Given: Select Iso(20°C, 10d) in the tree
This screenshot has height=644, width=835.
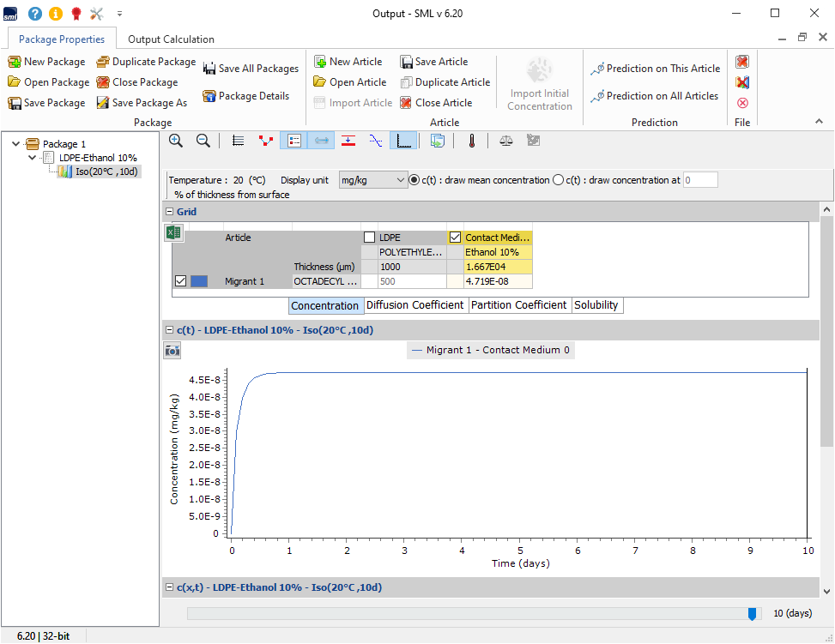Looking at the screenshot, I should 106,172.
